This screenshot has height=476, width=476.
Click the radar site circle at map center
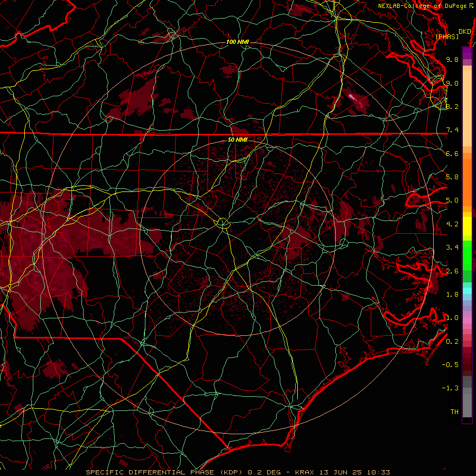pos(223,223)
